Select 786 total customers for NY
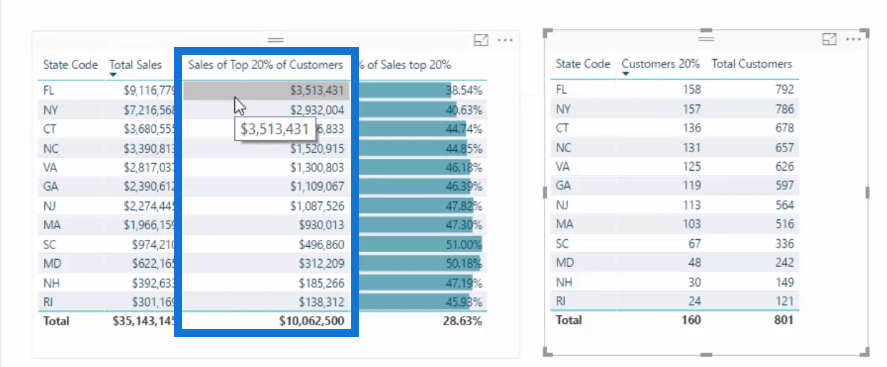The image size is (887, 367). click(x=785, y=109)
